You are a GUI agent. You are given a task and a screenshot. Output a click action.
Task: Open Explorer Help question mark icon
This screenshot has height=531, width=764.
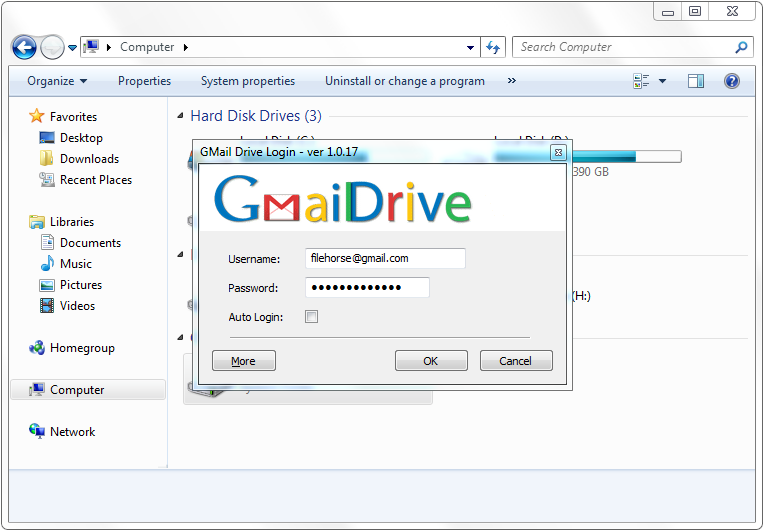732,81
